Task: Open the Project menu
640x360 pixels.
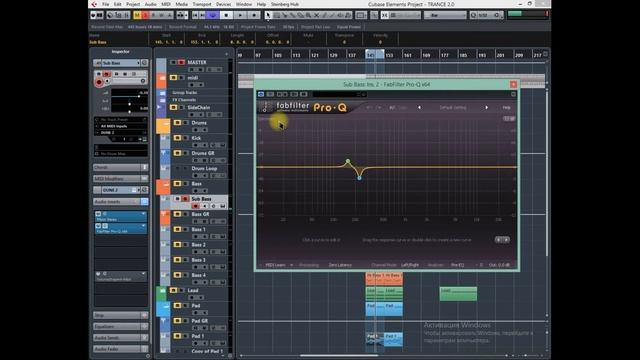Action: pos(133,4)
